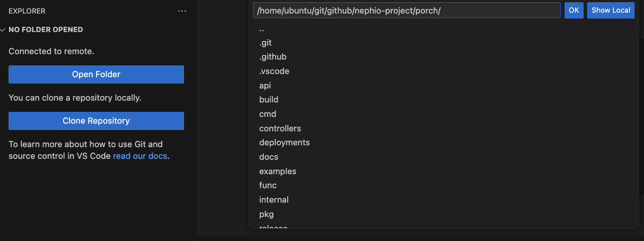Confirm the path with OK button

(x=574, y=10)
